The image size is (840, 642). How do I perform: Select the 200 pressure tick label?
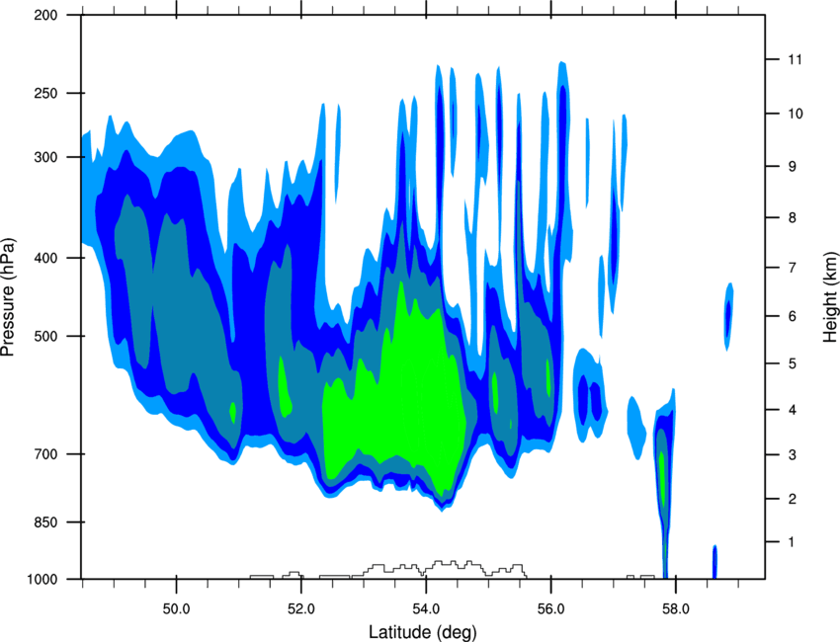[x=45, y=15]
